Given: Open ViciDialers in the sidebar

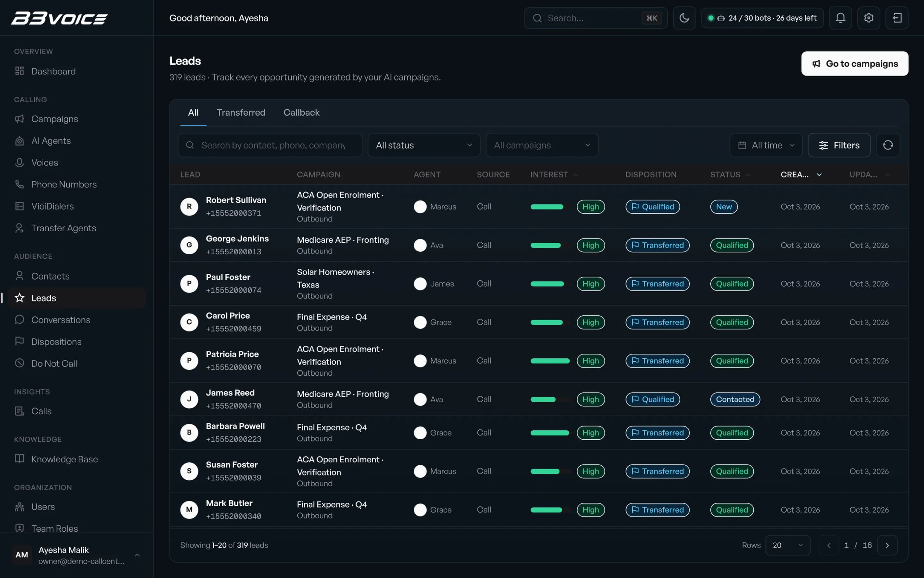Looking at the screenshot, I should [x=77, y=206].
